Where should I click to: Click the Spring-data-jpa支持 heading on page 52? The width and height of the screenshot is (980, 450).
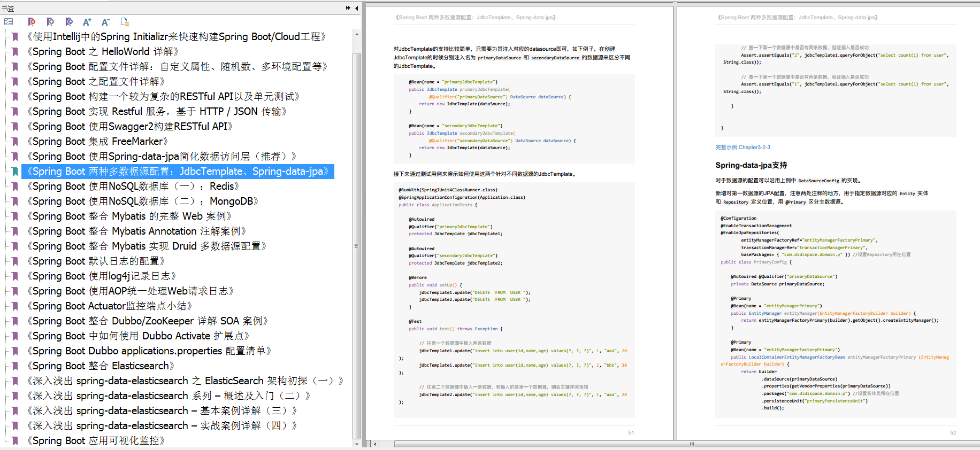pyautogui.click(x=751, y=166)
